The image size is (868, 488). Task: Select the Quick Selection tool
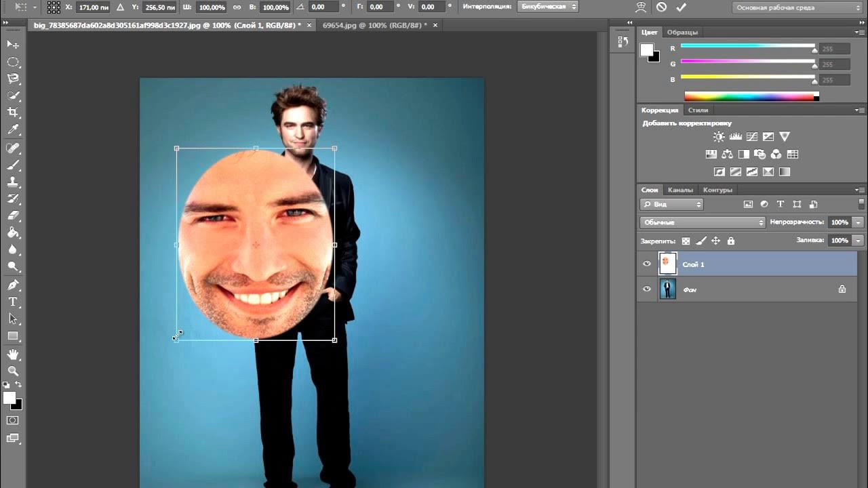pyautogui.click(x=13, y=96)
